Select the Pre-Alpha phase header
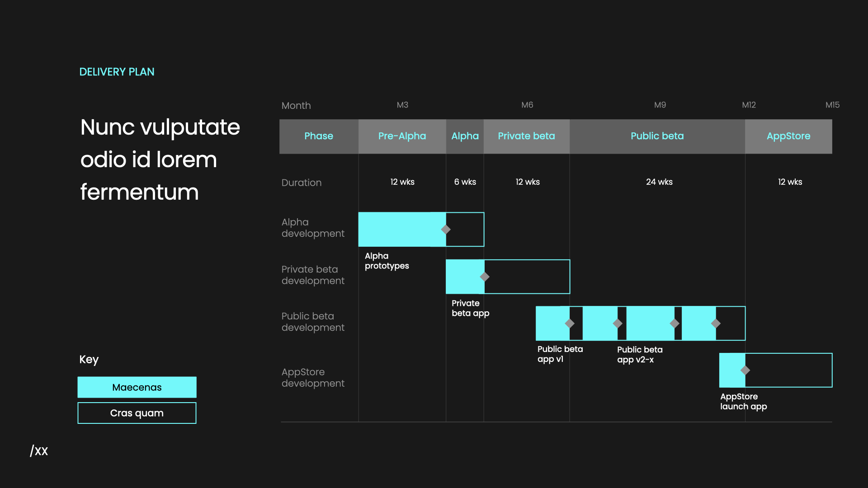Viewport: 868px width, 488px height. point(402,136)
